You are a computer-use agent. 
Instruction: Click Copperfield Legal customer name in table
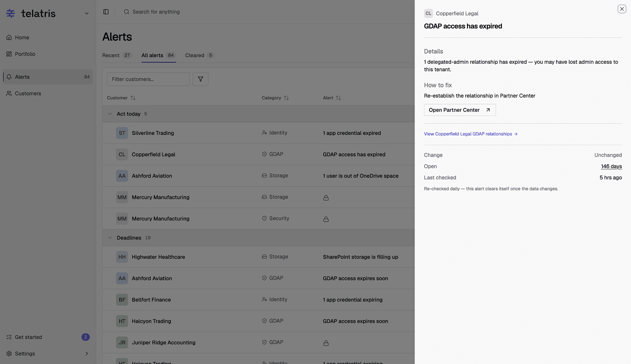coord(153,154)
